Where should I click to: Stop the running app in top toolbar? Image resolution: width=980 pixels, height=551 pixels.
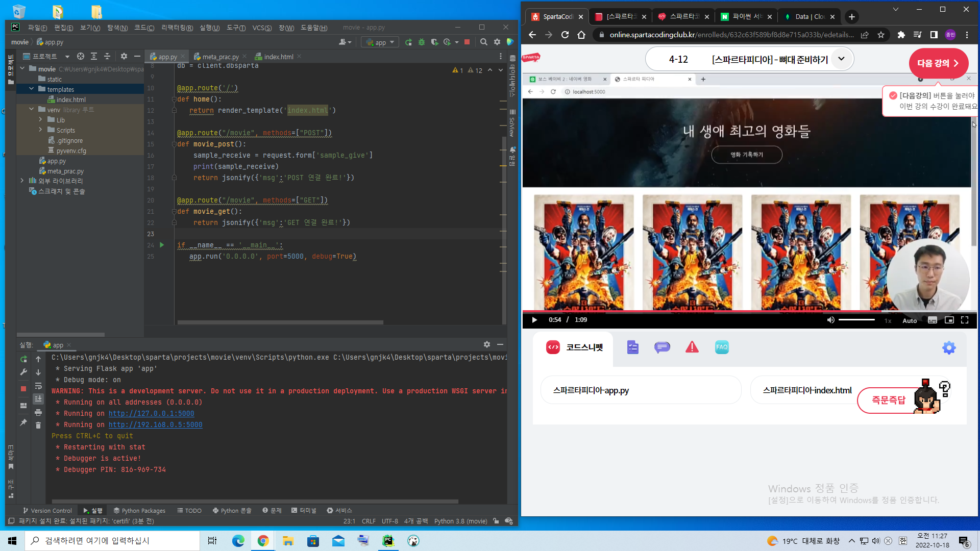coord(467,42)
